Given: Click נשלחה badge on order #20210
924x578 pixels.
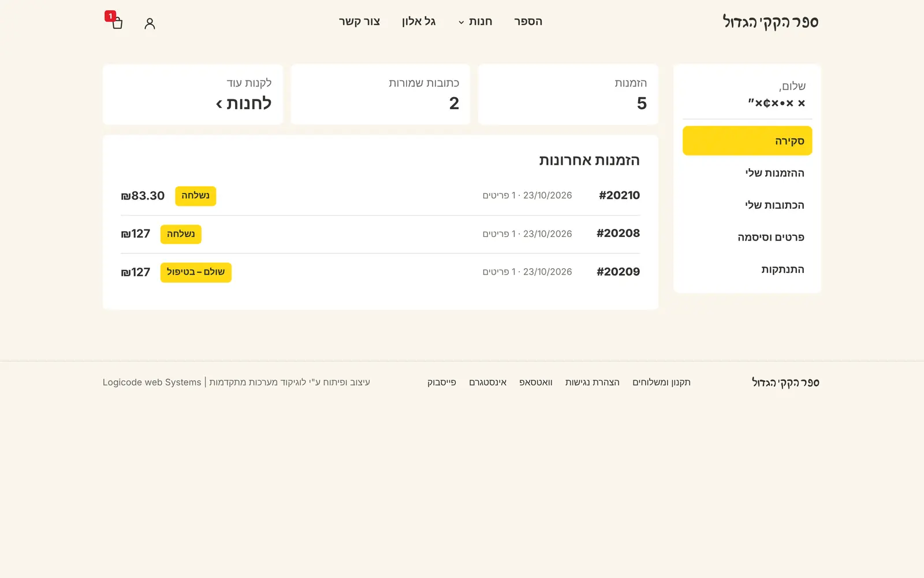Looking at the screenshot, I should coord(196,196).
